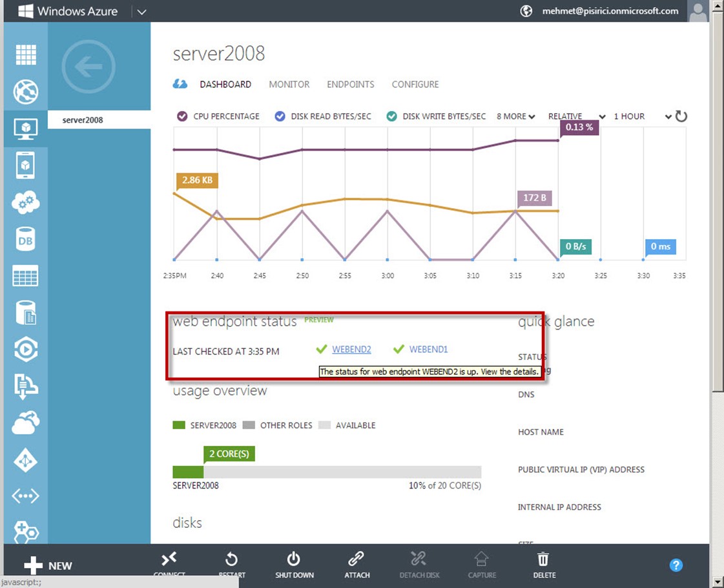Shut down the virtual machine

pyautogui.click(x=295, y=565)
